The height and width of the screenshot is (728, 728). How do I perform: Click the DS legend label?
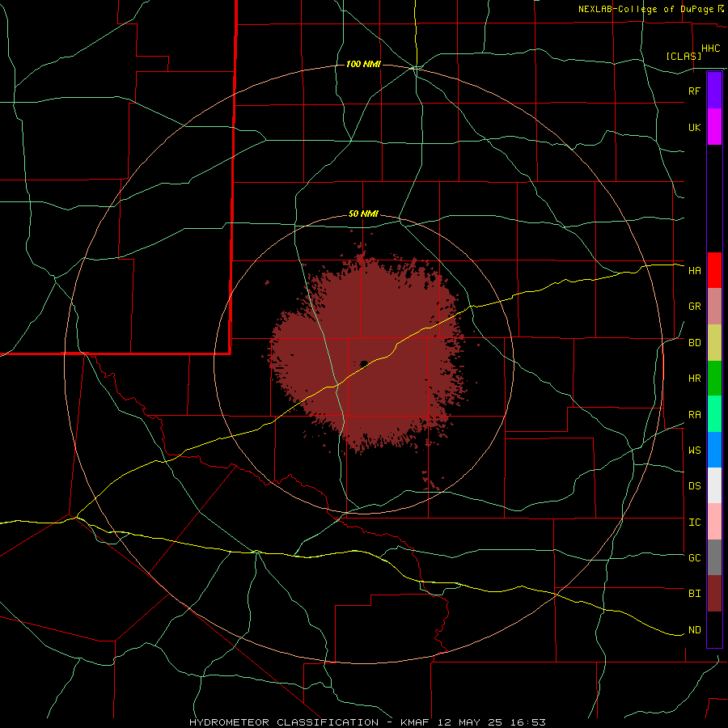[x=694, y=486]
